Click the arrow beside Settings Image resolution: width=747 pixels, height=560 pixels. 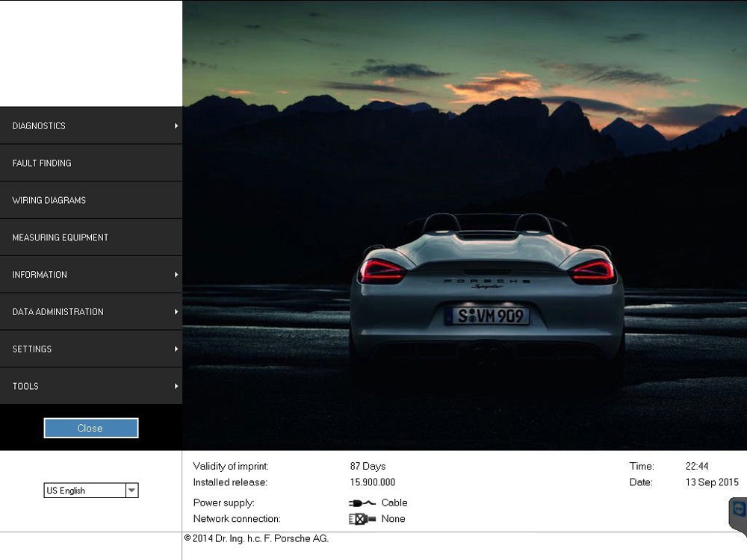coord(176,349)
